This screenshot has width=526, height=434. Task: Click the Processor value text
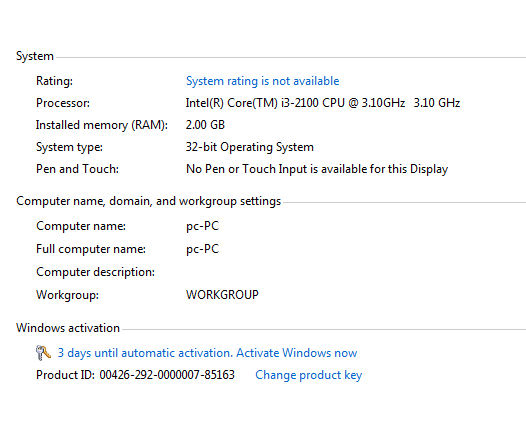(323, 103)
